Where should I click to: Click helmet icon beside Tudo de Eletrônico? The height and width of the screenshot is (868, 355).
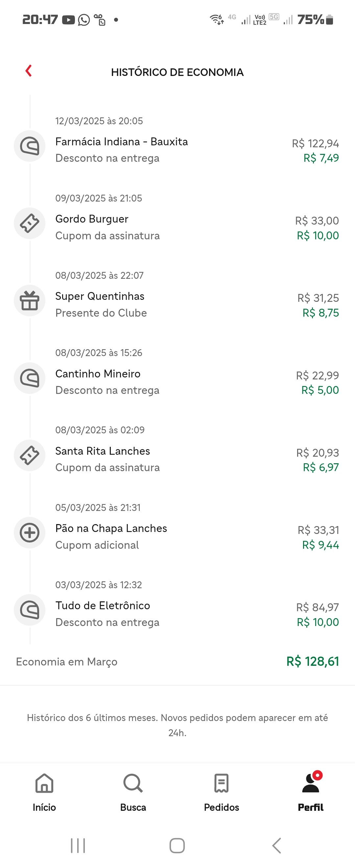point(30,610)
